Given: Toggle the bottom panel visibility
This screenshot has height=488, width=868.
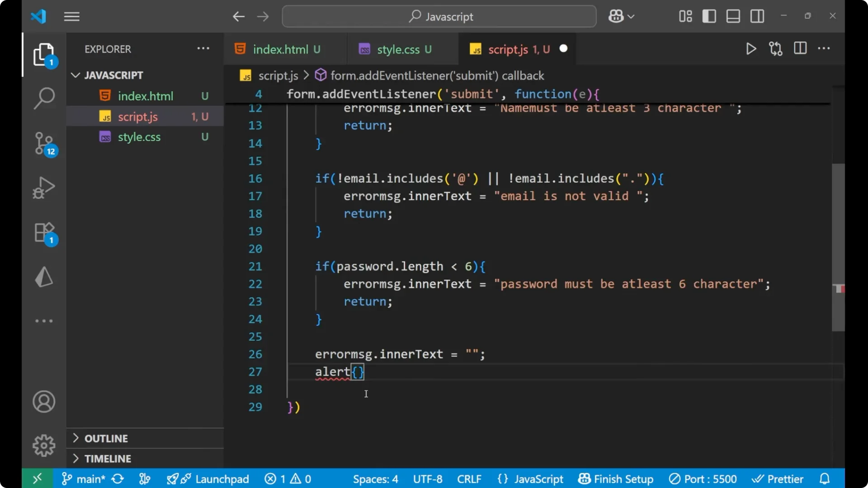Looking at the screenshot, I should tap(733, 16).
